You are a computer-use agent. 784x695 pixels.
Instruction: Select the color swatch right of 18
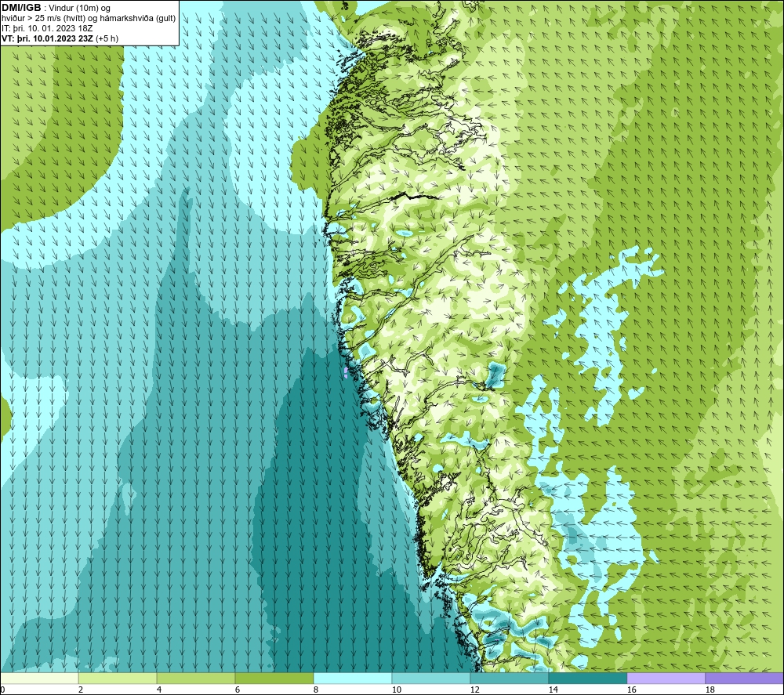(745, 678)
